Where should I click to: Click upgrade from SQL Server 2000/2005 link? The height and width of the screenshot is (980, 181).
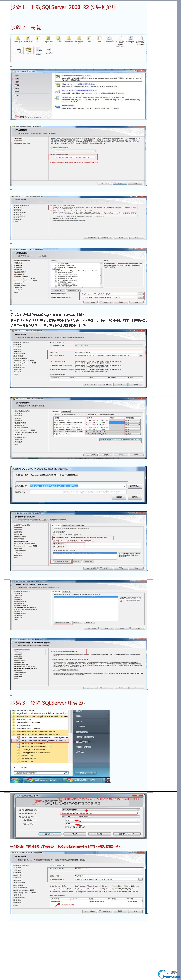click(x=92, y=97)
